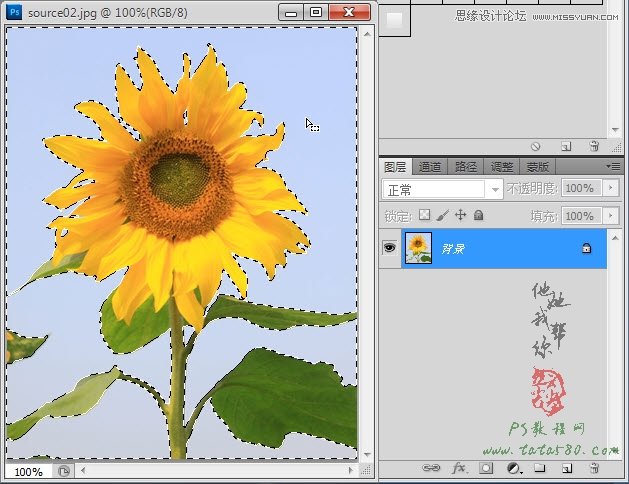
Task: Click the 背景 layer name
Action: (453, 249)
